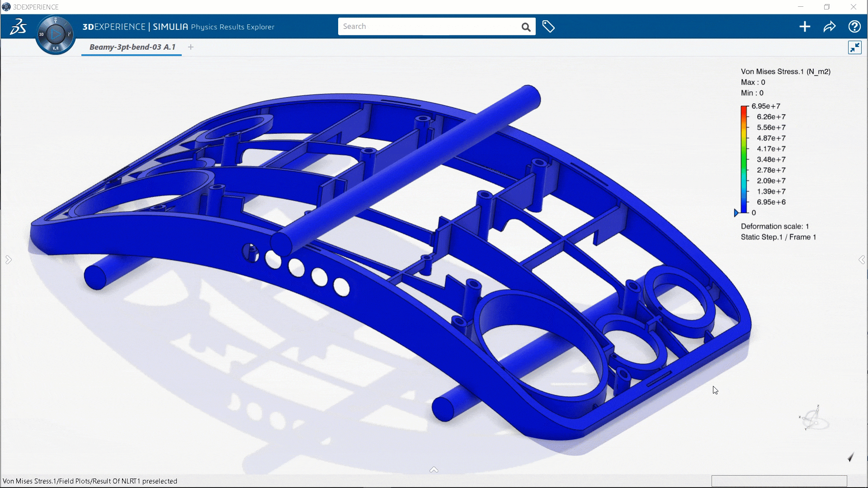Screen dimensions: 868x488
Task: Click inside the Search input field
Action: (425, 27)
